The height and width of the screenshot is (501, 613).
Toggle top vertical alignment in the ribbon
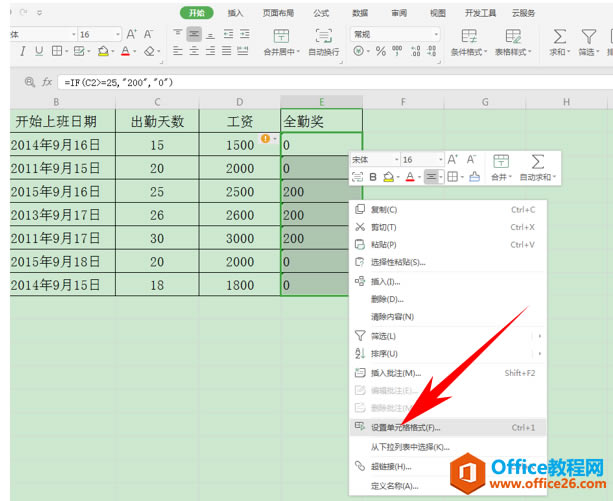point(177,34)
